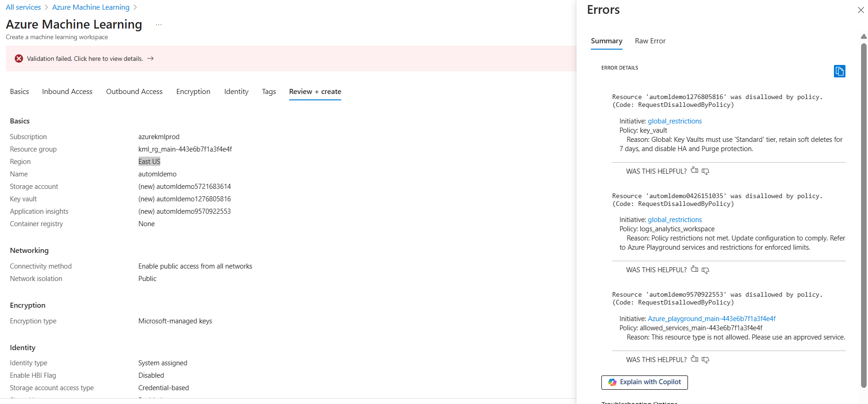Image resolution: width=868 pixels, height=404 pixels.
Task: Click the Microsoft-managed keys value
Action: (x=175, y=321)
